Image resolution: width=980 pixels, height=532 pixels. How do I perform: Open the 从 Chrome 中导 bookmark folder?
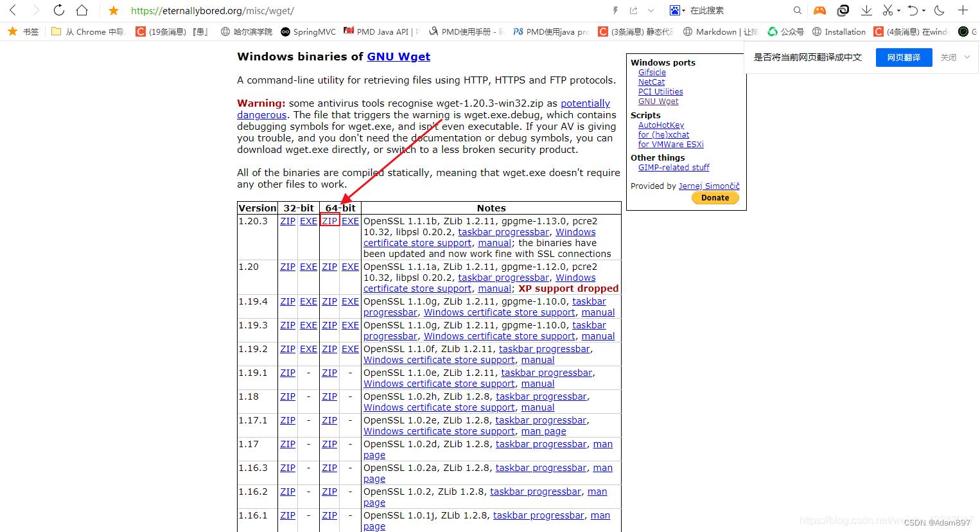[x=89, y=31]
